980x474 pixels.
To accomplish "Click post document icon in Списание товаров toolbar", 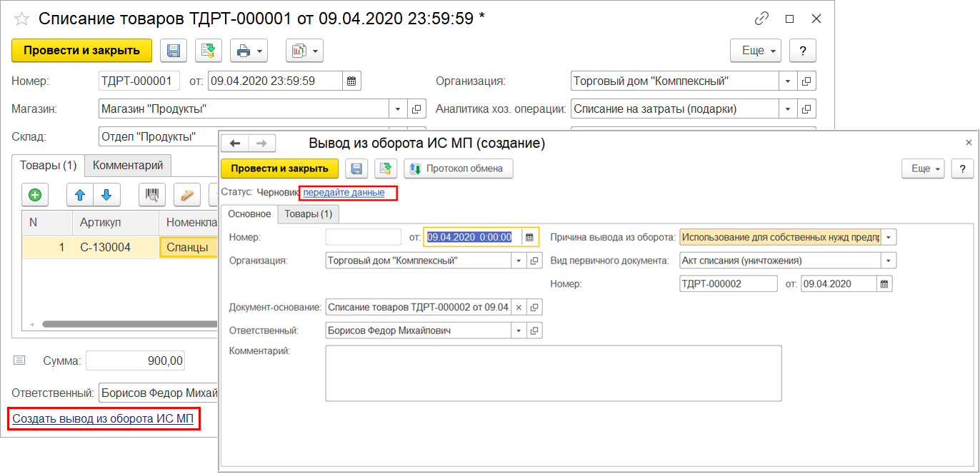I will click(209, 51).
